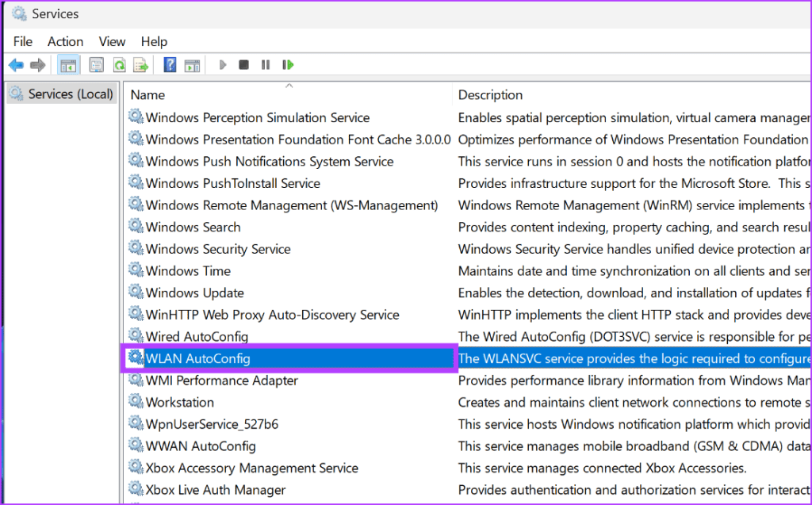Viewport: 812px width, 505px height.
Task: Select the WWAN AutoConfig service
Action: pyautogui.click(x=201, y=446)
